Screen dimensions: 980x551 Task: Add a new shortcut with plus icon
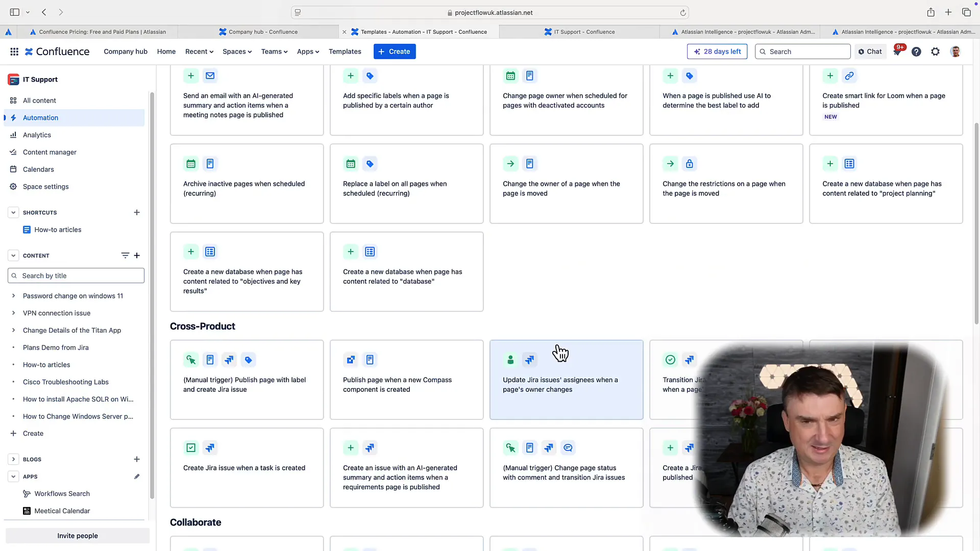(136, 213)
